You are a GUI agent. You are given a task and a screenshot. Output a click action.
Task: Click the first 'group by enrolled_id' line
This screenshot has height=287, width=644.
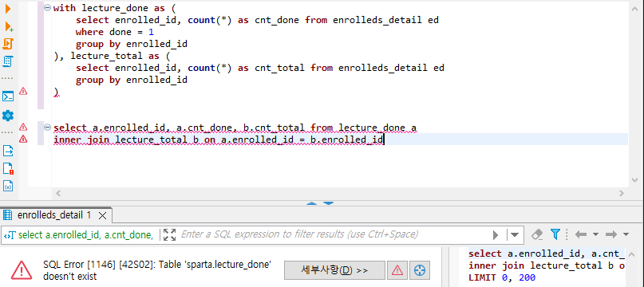coord(132,44)
